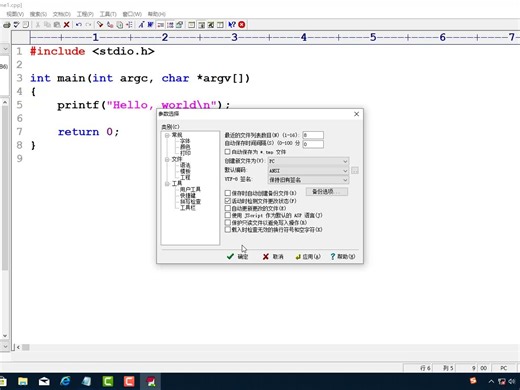Image resolution: width=520 pixels, height=390 pixels.
Task: Click the context help pointer icon
Action: [232, 25]
